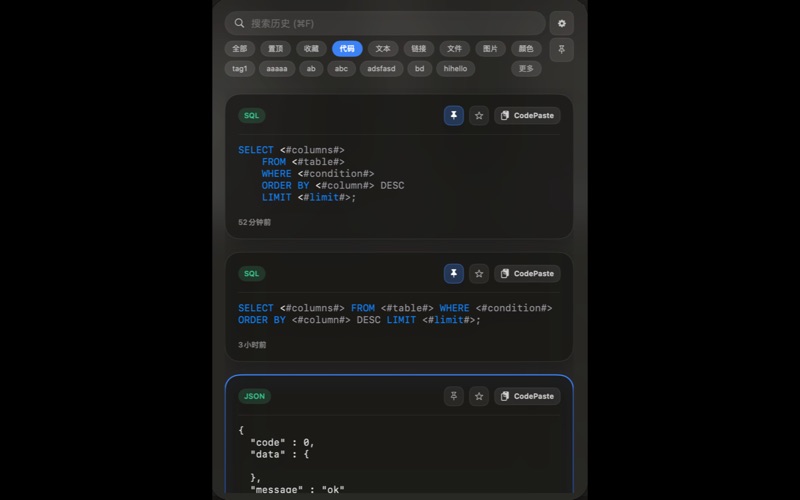
Task: Show the 颜色 color category
Action: 526,48
